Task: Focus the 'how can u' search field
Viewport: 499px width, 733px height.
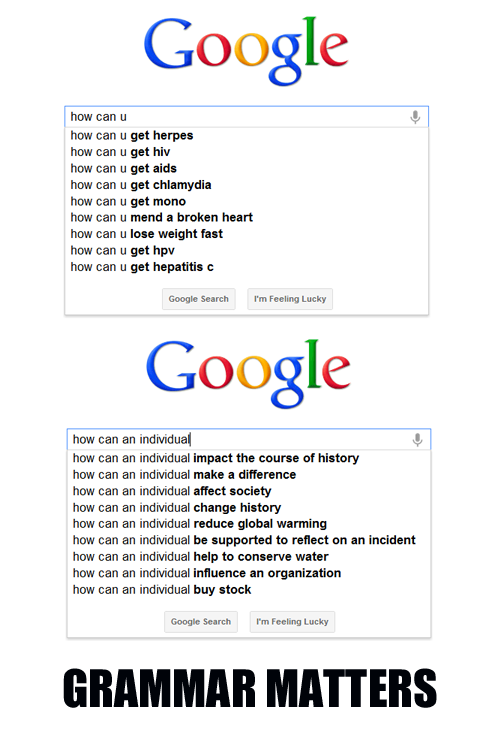Action: 246,116
